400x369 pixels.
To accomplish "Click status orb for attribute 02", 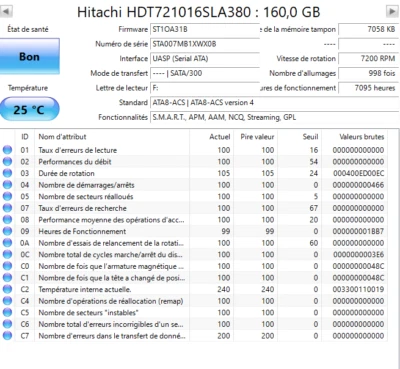I will tap(7, 162).
